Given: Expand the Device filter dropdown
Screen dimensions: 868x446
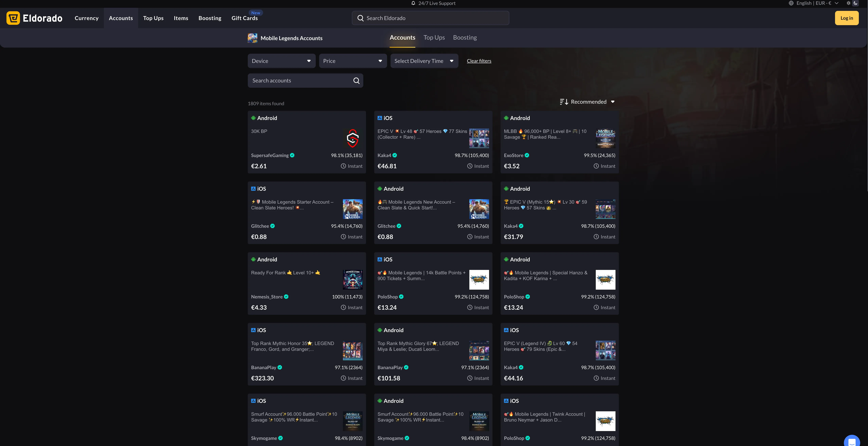Looking at the screenshot, I should coord(281,61).
